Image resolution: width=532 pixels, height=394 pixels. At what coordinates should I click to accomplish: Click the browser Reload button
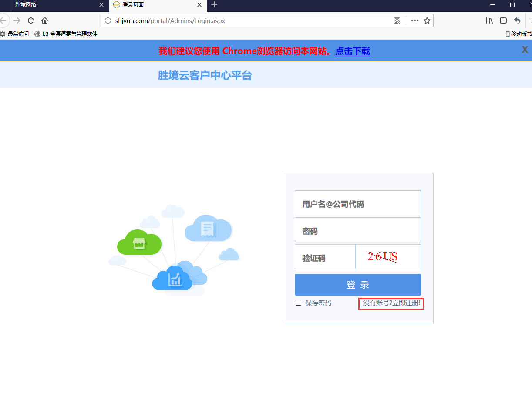pos(31,20)
